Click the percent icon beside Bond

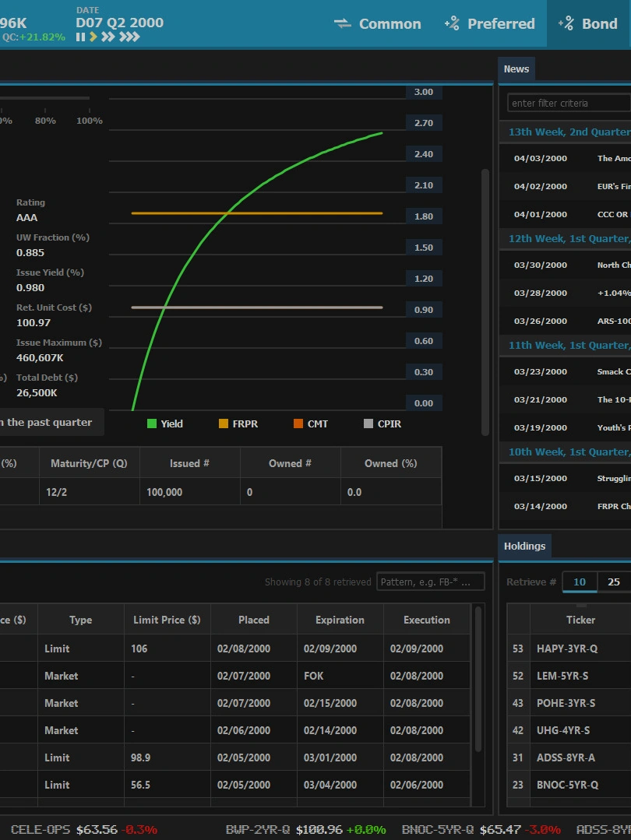(566, 23)
